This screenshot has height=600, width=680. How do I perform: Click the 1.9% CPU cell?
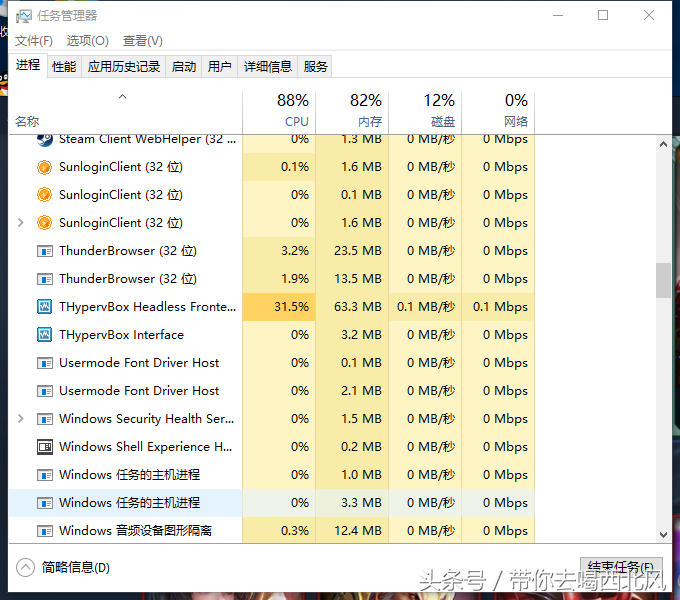pos(279,279)
